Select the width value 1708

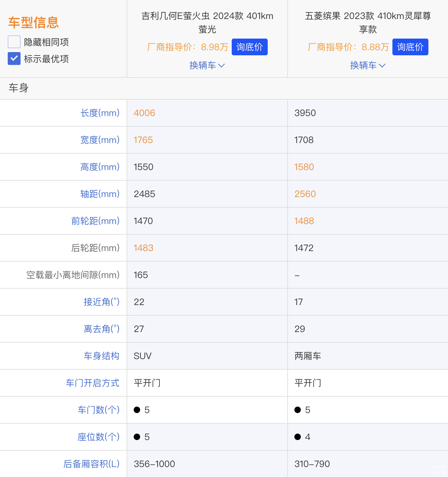(x=304, y=140)
